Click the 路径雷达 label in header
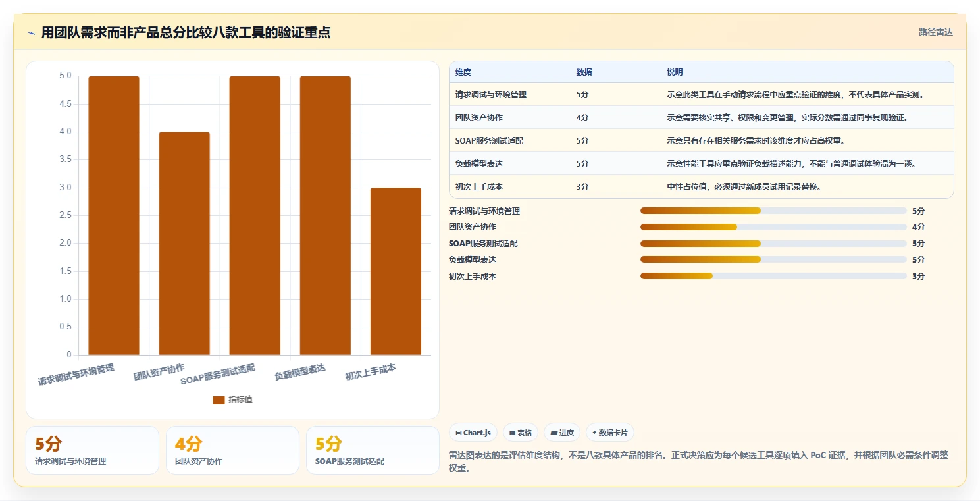The height and width of the screenshot is (501, 980). point(935,32)
